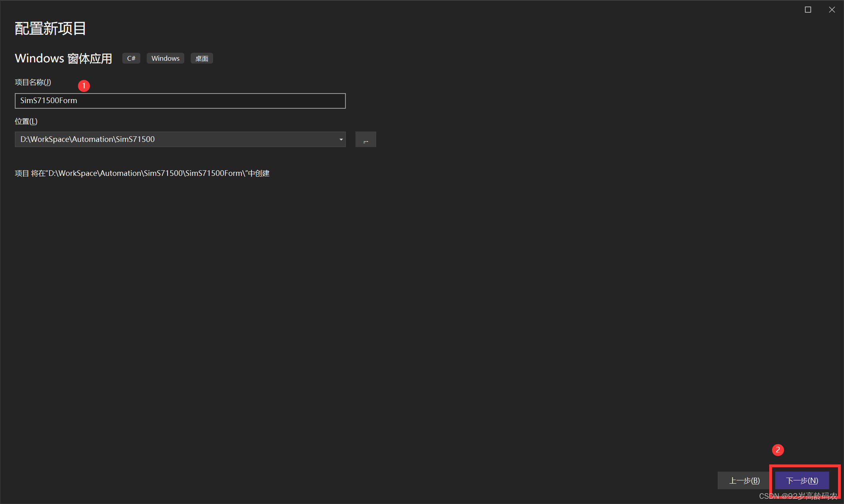Click the 配置新项目 heading
The image size is (844, 504).
coord(50,28)
